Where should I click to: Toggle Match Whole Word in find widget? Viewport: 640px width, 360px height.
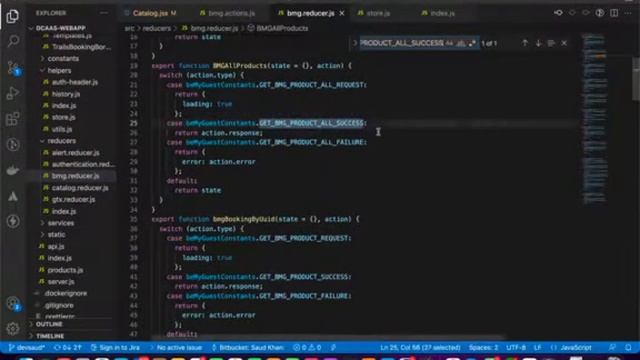point(461,43)
